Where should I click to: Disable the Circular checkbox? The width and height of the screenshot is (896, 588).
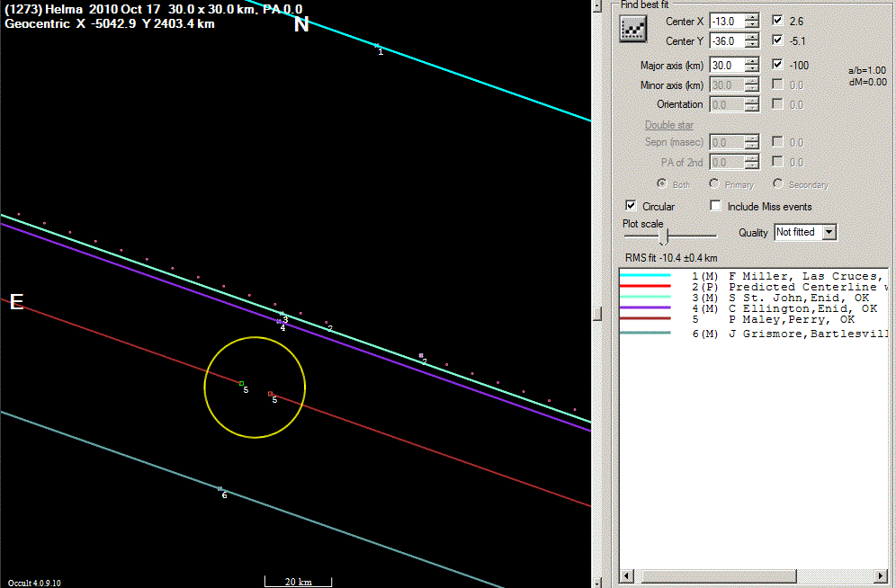click(x=631, y=206)
